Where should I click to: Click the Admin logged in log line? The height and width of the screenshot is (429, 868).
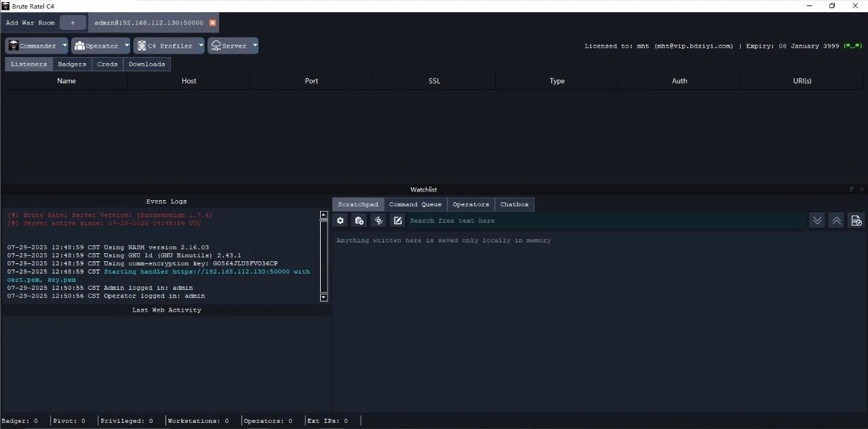click(x=100, y=288)
